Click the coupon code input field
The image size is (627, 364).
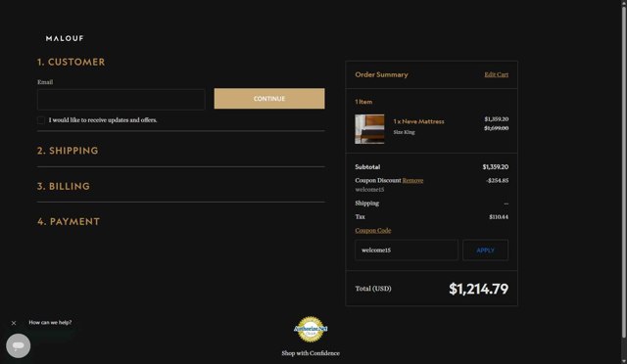(407, 250)
